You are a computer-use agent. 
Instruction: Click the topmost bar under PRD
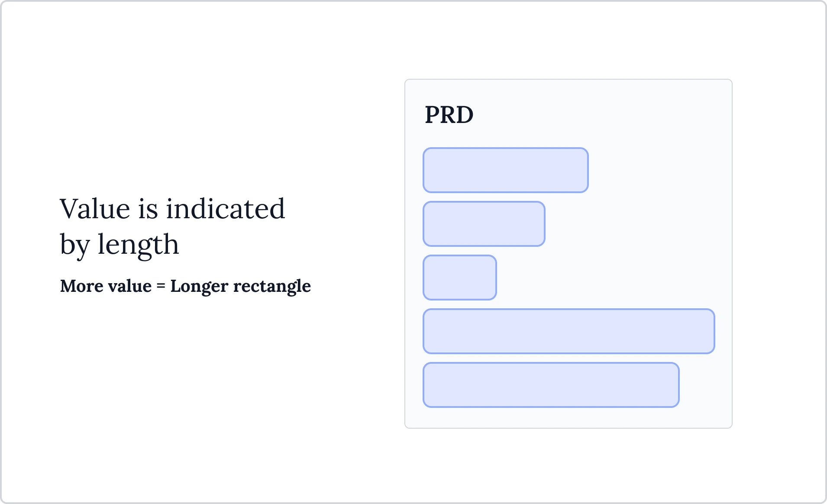(x=505, y=170)
